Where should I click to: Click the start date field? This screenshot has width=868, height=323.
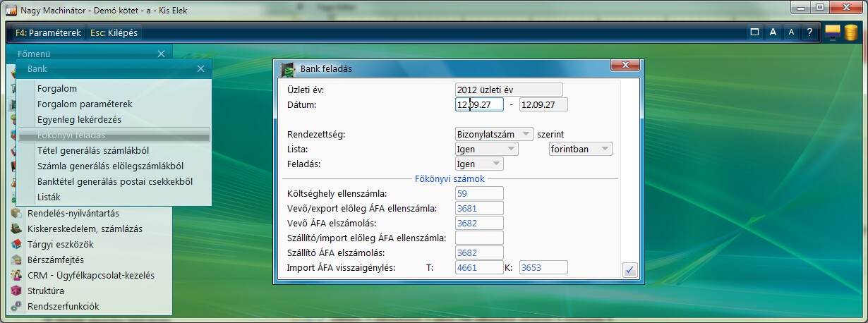(x=479, y=104)
